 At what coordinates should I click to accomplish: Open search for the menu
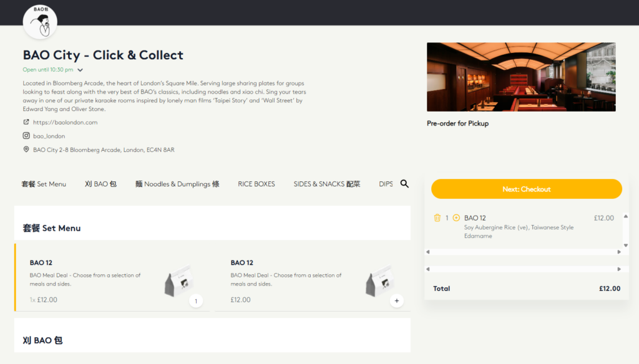404,183
